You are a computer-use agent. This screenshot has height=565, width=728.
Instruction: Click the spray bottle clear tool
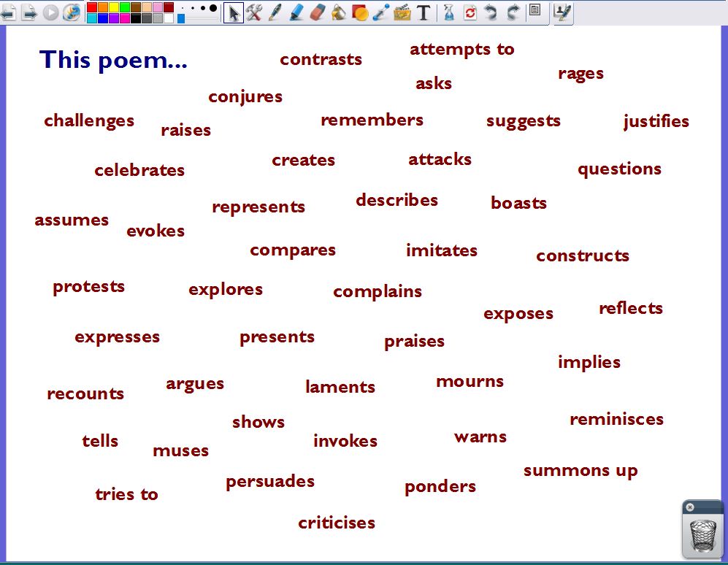(448, 12)
